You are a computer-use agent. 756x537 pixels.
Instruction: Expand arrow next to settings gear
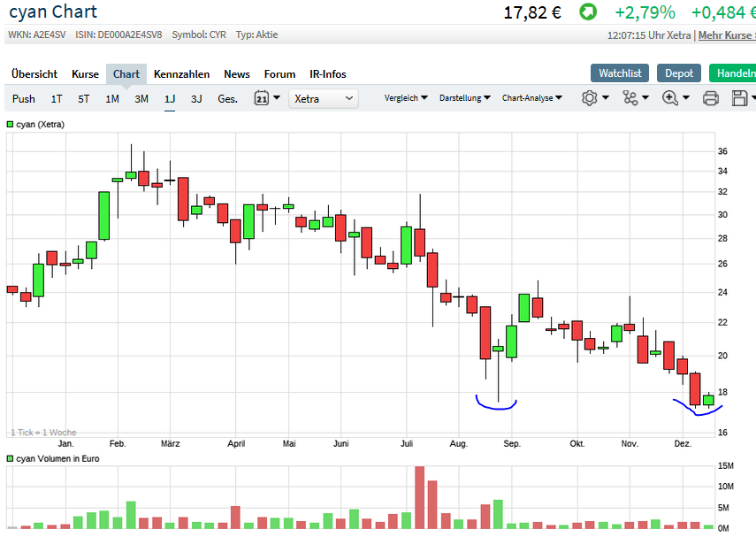click(x=606, y=98)
